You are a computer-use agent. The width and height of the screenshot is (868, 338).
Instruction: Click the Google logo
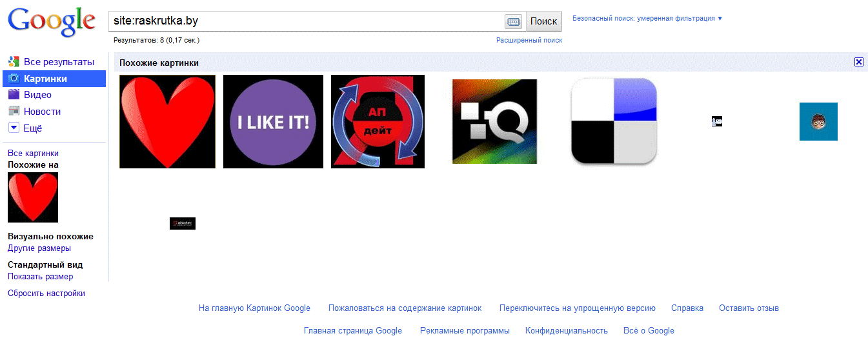51,23
